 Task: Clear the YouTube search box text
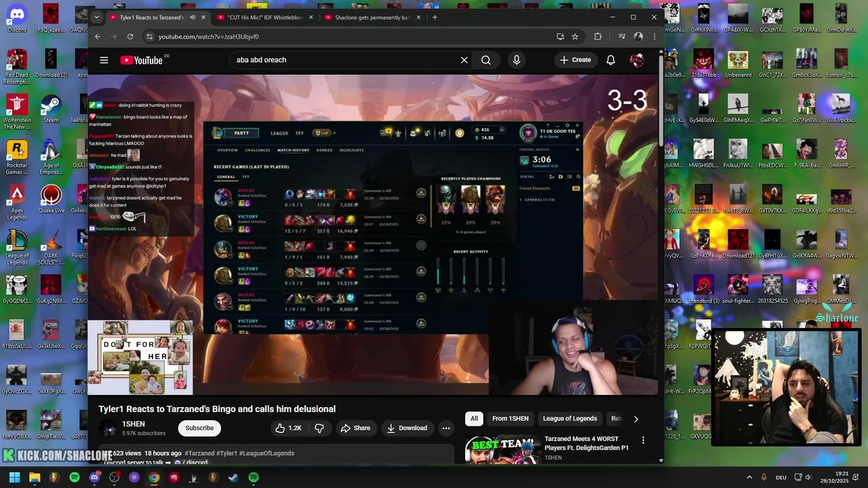pos(464,60)
